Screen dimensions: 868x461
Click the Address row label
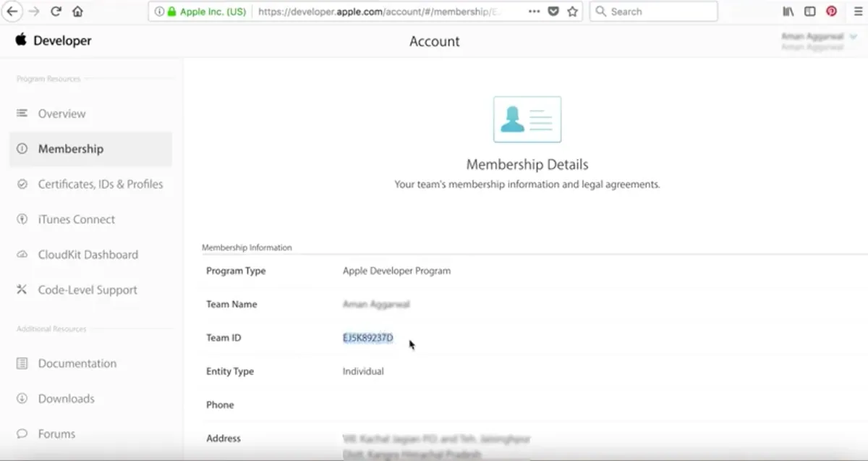click(x=224, y=439)
